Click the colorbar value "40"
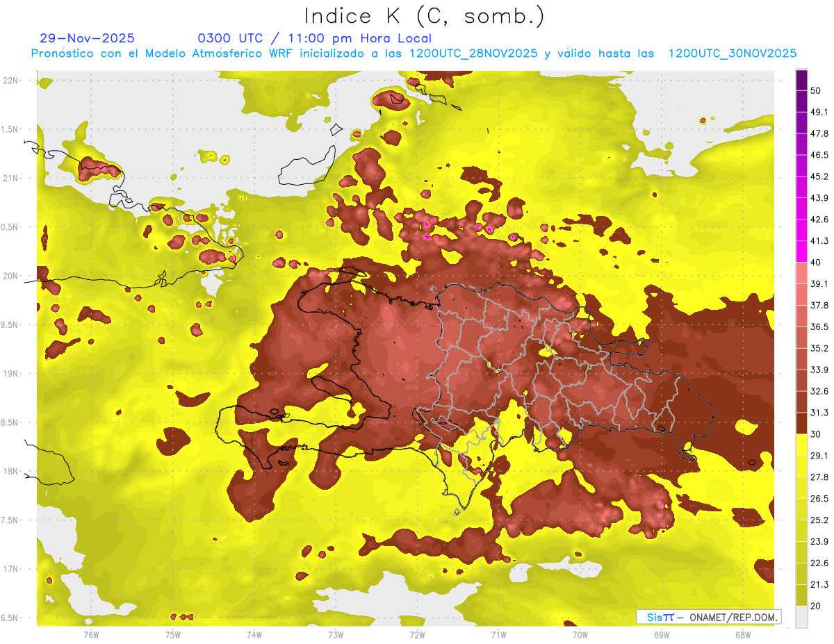The height and width of the screenshot is (644, 834). click(x=816, y=262)
